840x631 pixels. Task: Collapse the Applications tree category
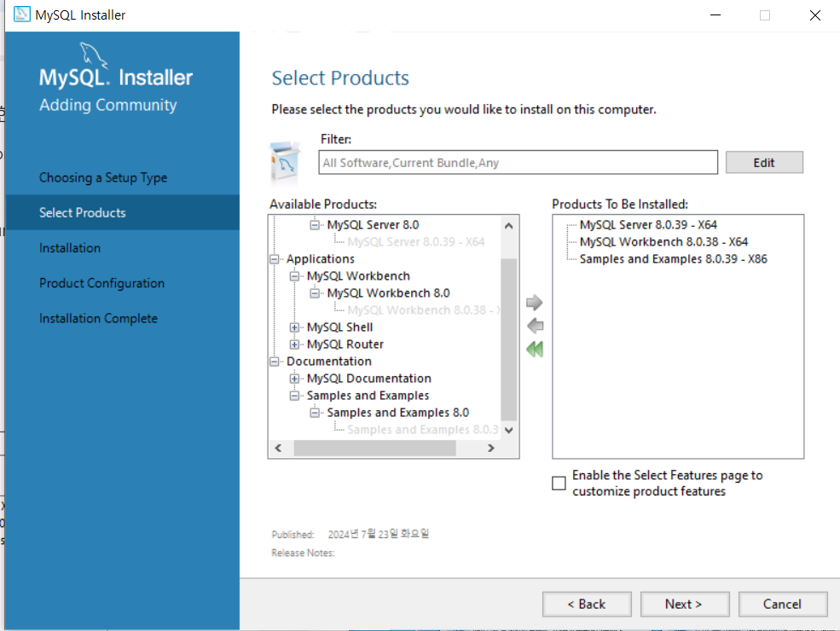pos(275,259)
